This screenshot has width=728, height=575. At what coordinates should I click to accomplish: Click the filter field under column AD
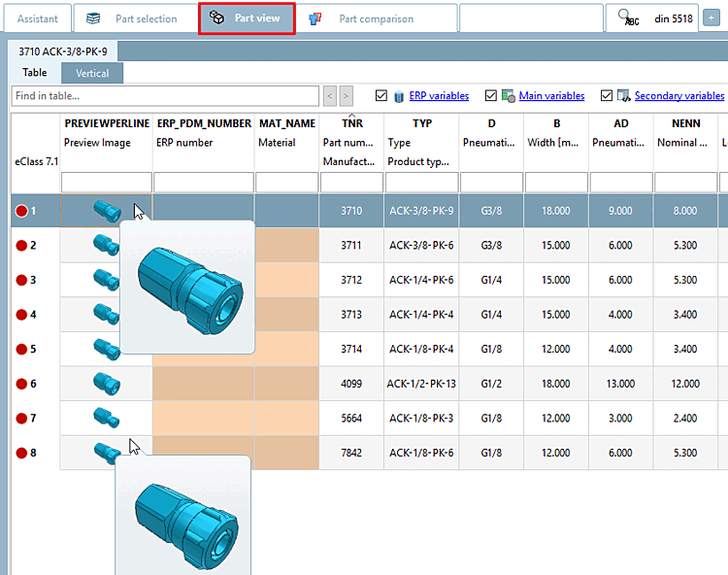point(621,182)
